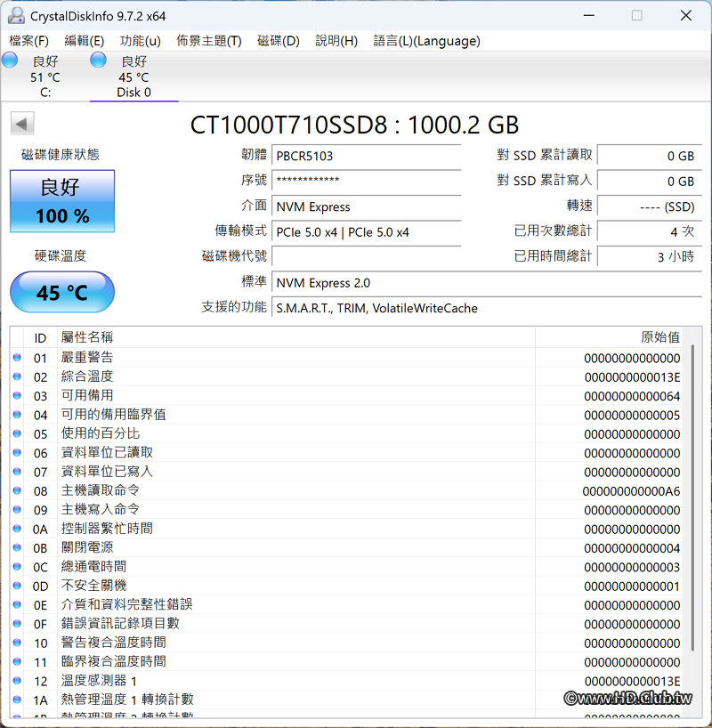Click the 良好 100 % health status button
This screenshot has width=712, height=728.
[x=62, y=201]
